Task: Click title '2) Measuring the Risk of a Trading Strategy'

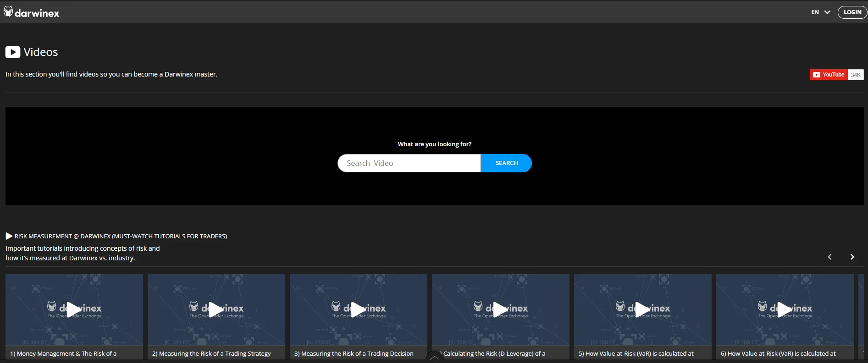Action: coord(211,354)
